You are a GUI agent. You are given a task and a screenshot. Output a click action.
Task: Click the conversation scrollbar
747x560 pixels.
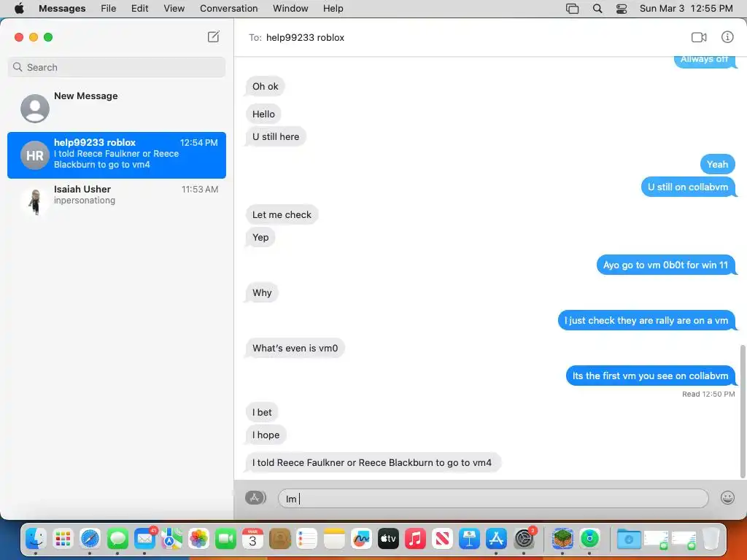[742, 411]
